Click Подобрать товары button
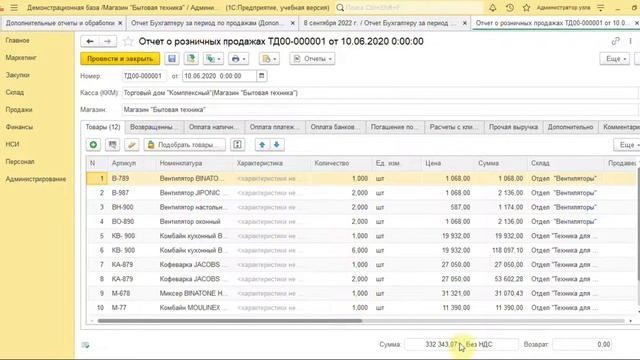640x360 pixels. coord(184,145)
